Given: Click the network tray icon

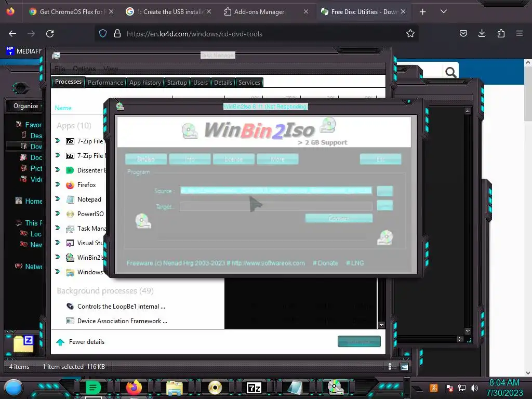Looking at the screenshot, I should click(462, 388).
